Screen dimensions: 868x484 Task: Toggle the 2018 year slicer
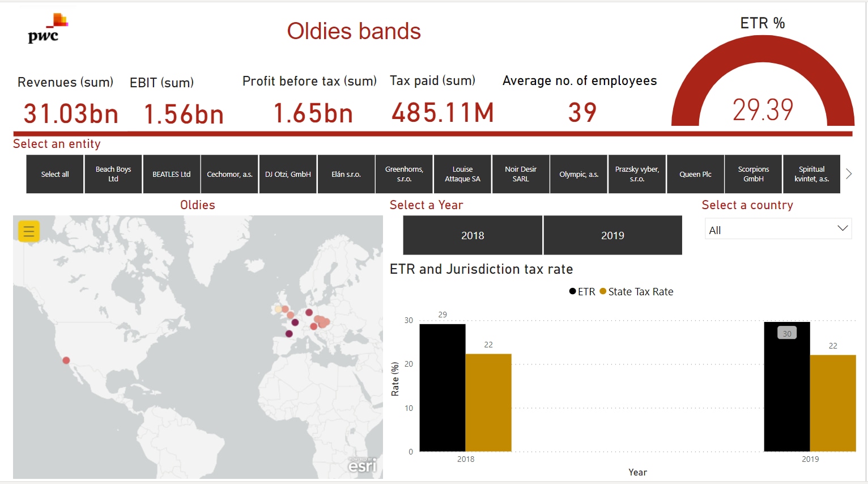(473, 235)
